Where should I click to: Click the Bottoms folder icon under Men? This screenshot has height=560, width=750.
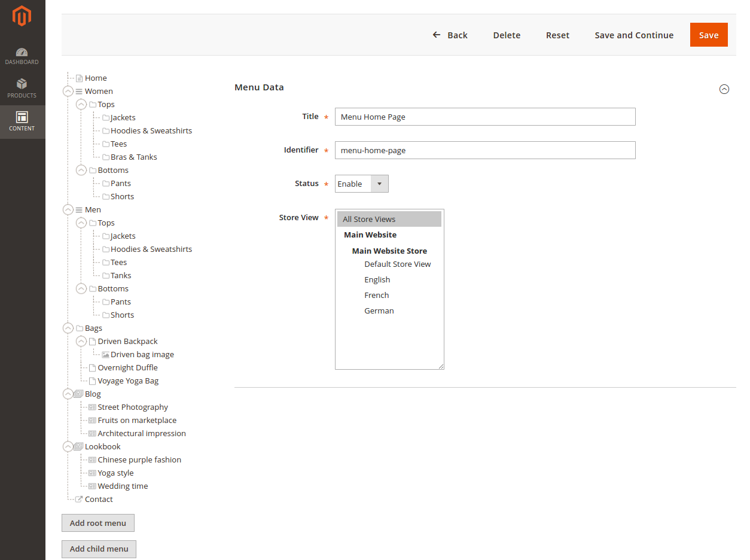(93, 289)
